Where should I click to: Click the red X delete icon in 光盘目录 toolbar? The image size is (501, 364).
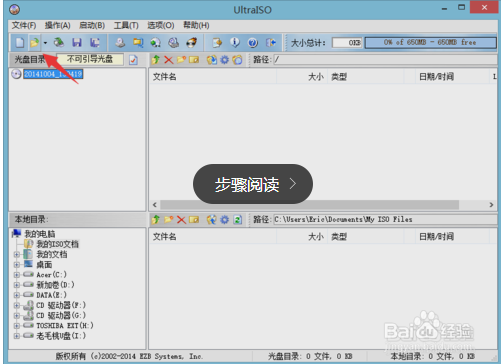(169, 60)
